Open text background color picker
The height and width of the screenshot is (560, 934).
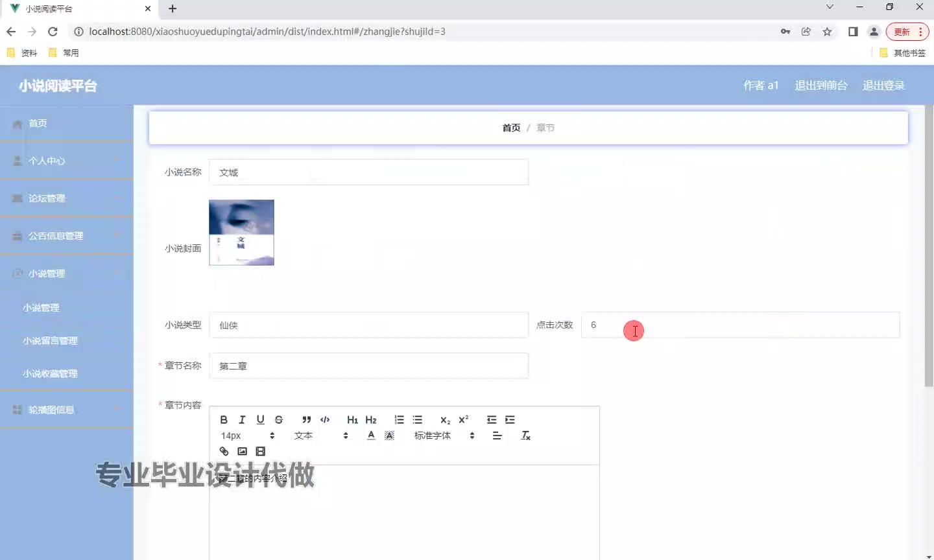389,436
